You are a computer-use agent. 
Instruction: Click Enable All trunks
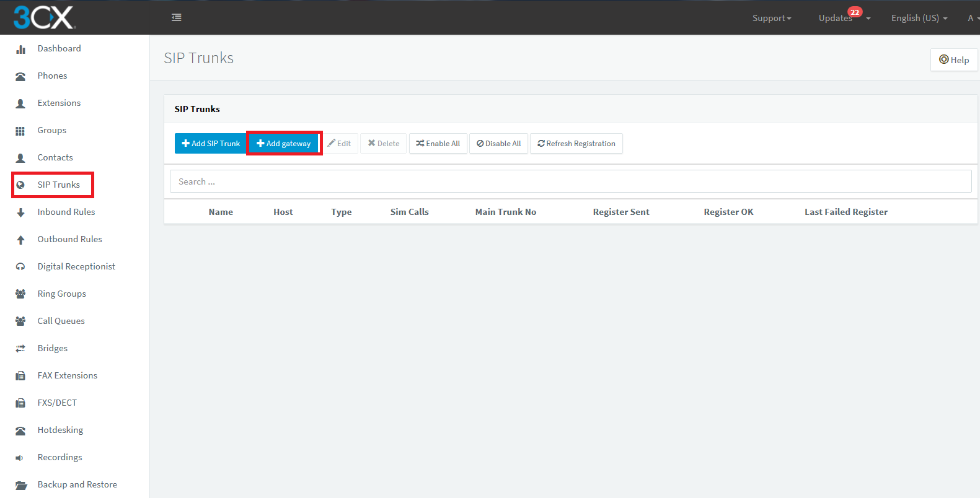tap(438, 143)
